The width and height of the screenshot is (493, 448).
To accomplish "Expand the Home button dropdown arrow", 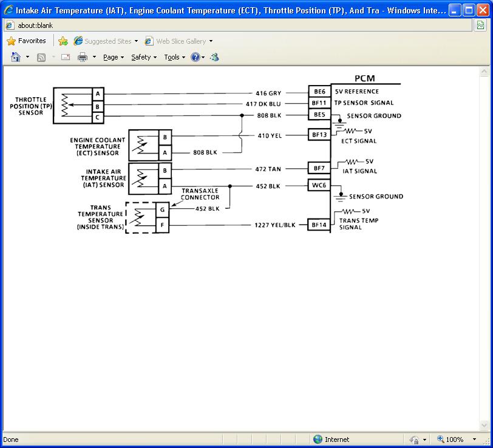I will point(27,57).
